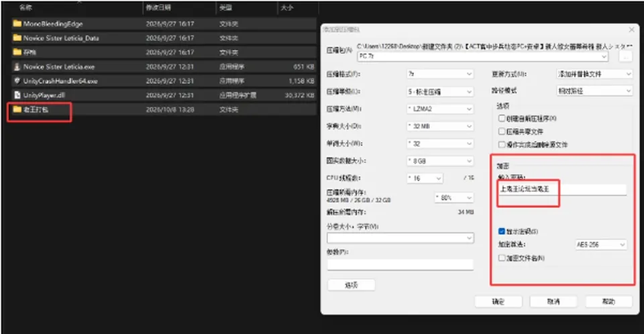Image resolution: width=644 pixels, height=334 pixels.
Task: Select the MonoBleedingEdge folder name
Action: click(53, 24)
